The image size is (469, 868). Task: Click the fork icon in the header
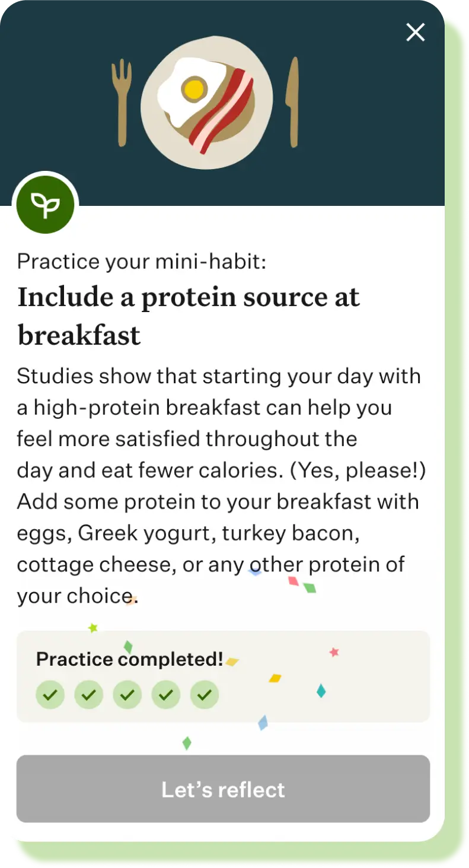coord(122,101)
